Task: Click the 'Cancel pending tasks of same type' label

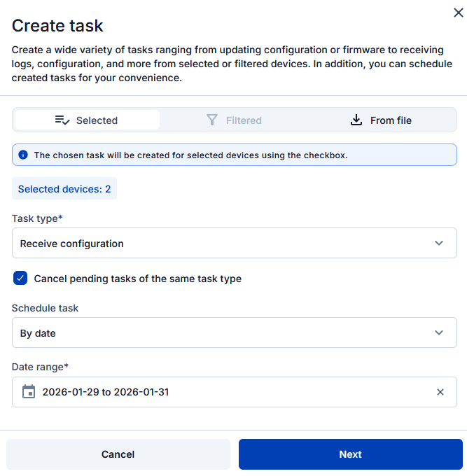Action: pyautogui.click(x=138, y=279)
